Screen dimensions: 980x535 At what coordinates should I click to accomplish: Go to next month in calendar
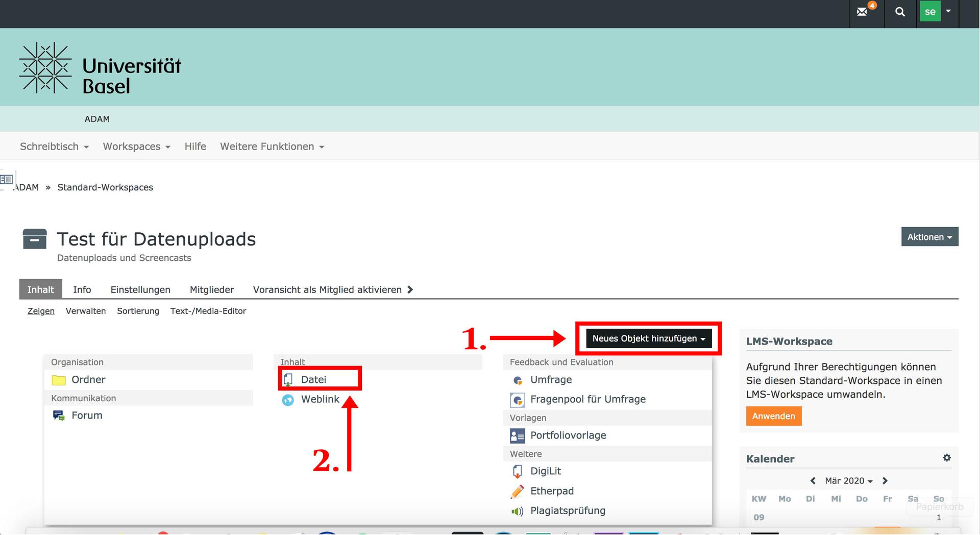point(885,481)
